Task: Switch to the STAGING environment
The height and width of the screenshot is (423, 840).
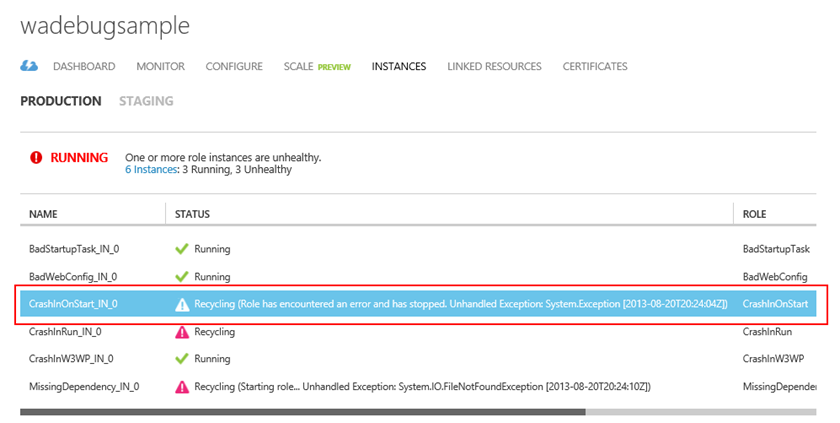Action: [146, 101]
